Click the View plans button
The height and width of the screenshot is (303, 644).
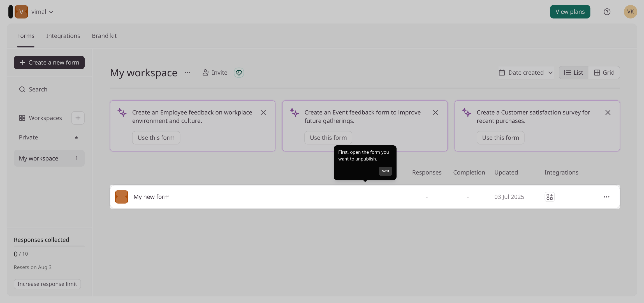(570, 12)
